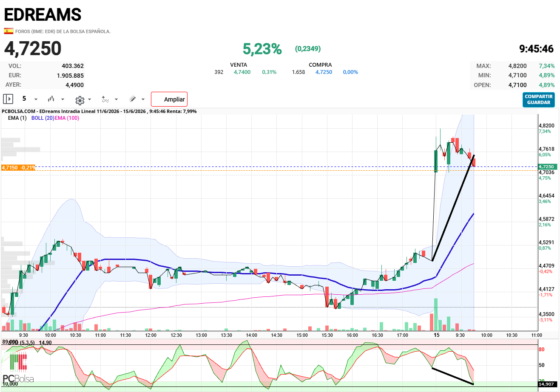560x392 pixels.
Task: Click the STO (5,3,5) stochastic label
Action: [22, 343]
